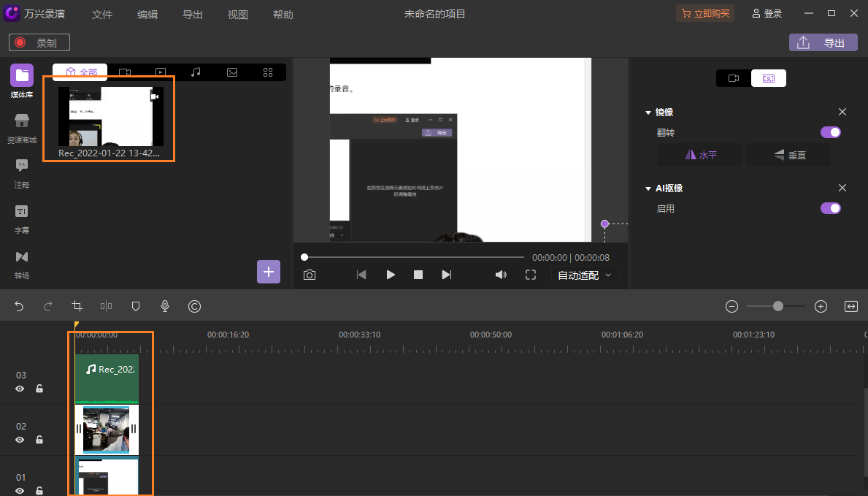
Task: Open the 资源商城 resource store
Action: pos(21,126)
